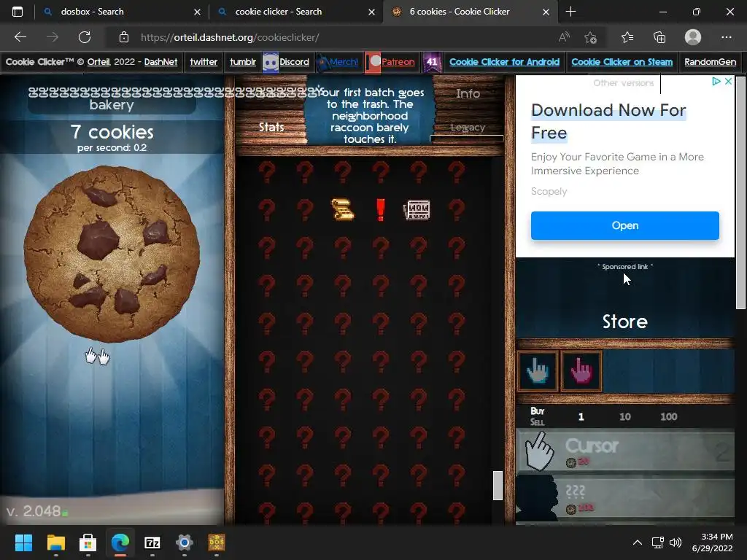Screen dimensions: 747x560
Task: Switch to Buy mode in store
Action: [538, 411]
